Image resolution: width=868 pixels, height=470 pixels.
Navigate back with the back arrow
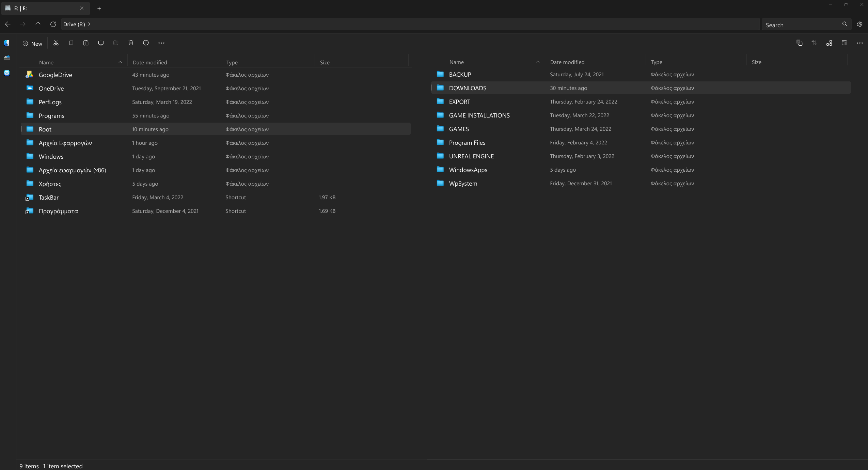7,24
